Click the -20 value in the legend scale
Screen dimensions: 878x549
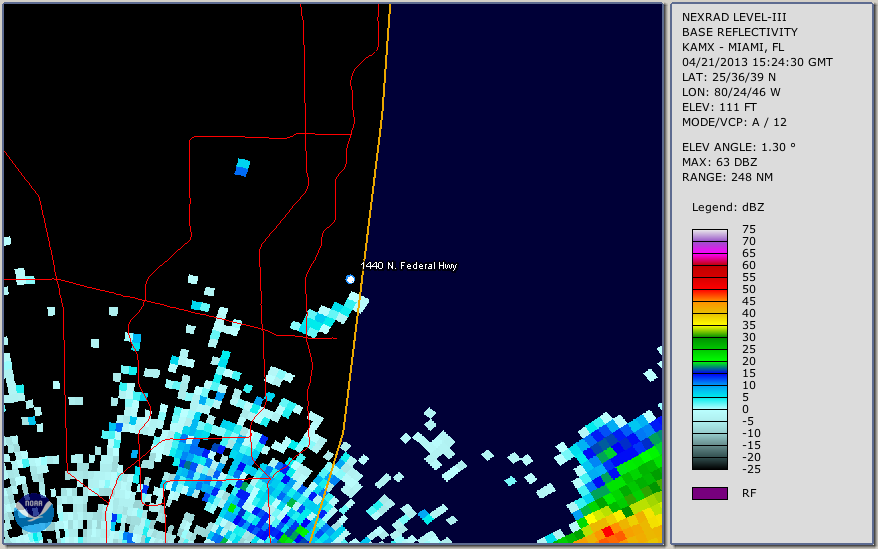[751, 458]
